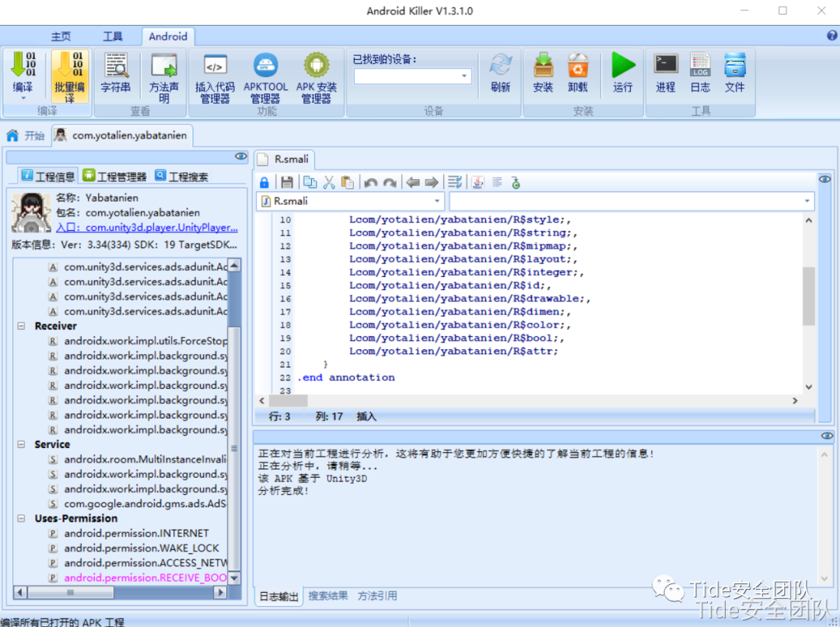Click the code editor vertical scrollbar thumb
840x627 pixels.
pyautogui.click(x=809, y=296)
